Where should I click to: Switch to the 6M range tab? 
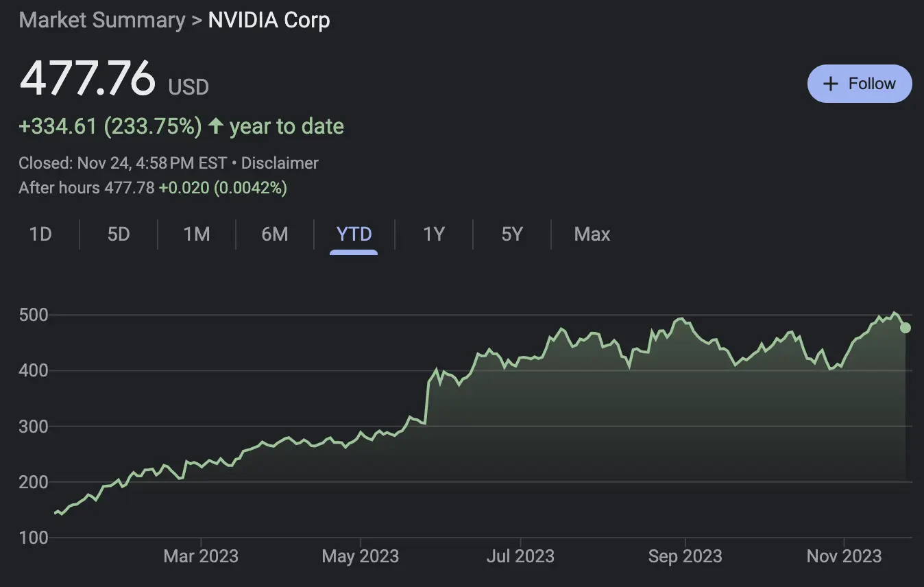pyautogui.click(x=275, y=235)
